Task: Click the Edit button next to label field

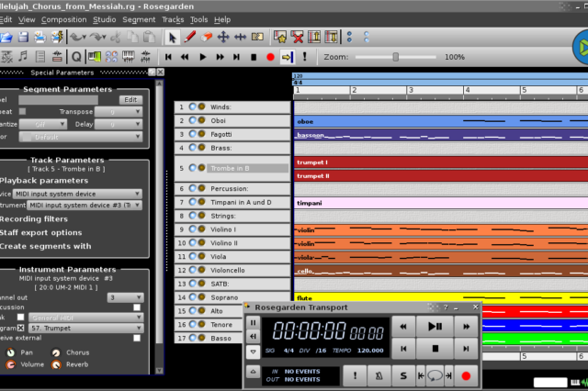Action: coord(131,99)
